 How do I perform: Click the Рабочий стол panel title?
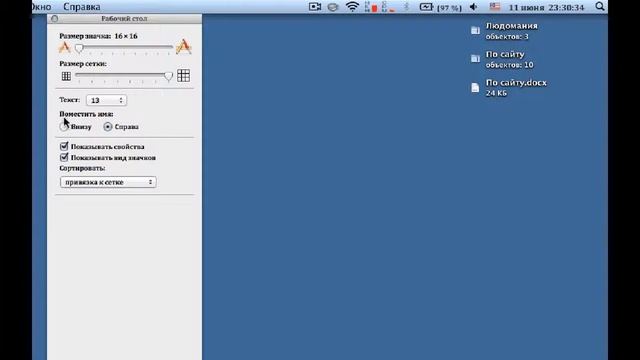(124, 19)
